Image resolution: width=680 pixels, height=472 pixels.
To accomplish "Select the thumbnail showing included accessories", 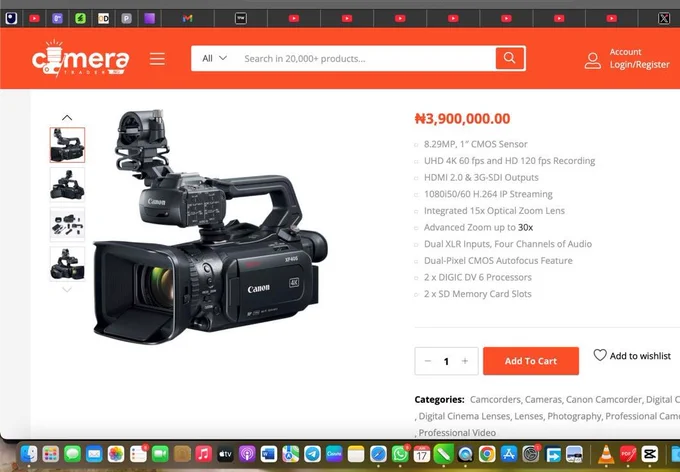I will point(67,224).
